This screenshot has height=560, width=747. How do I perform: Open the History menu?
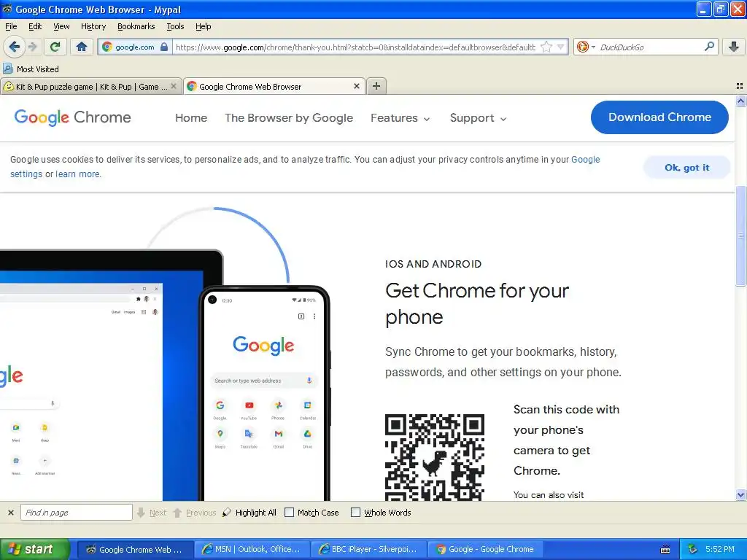[93, 26]
